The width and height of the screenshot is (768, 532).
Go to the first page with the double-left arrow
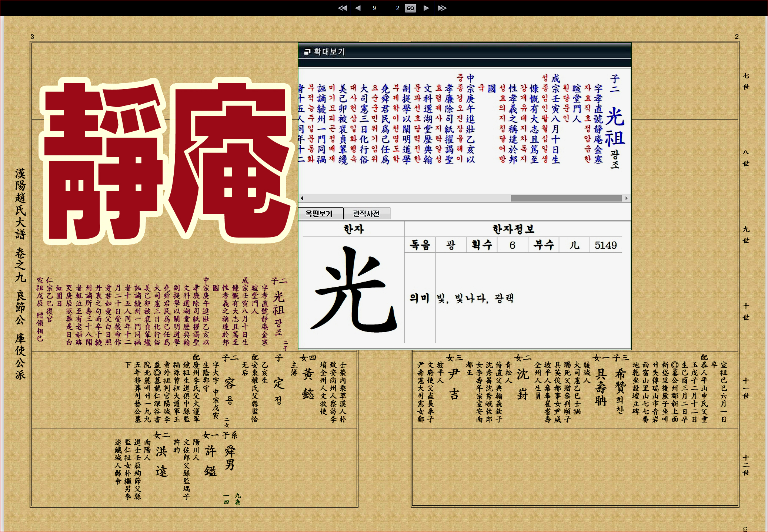pyautogui.click(x=343, y=8)
